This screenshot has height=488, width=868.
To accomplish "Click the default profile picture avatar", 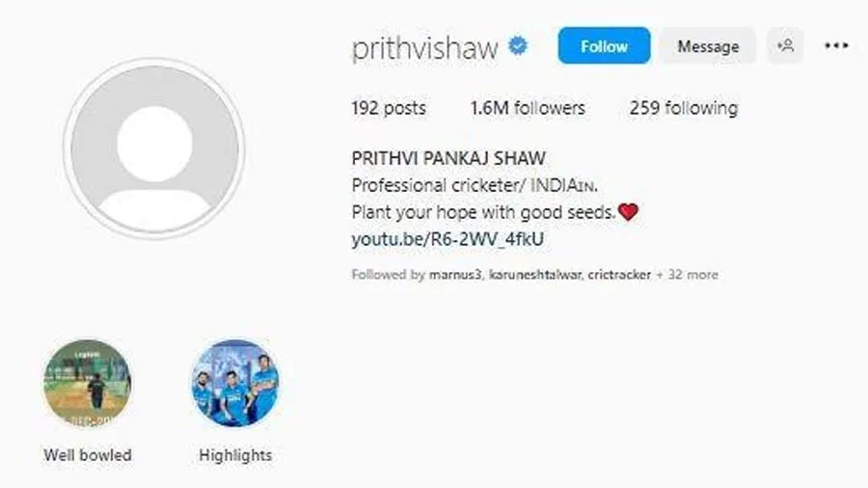I will pos(154,149).
